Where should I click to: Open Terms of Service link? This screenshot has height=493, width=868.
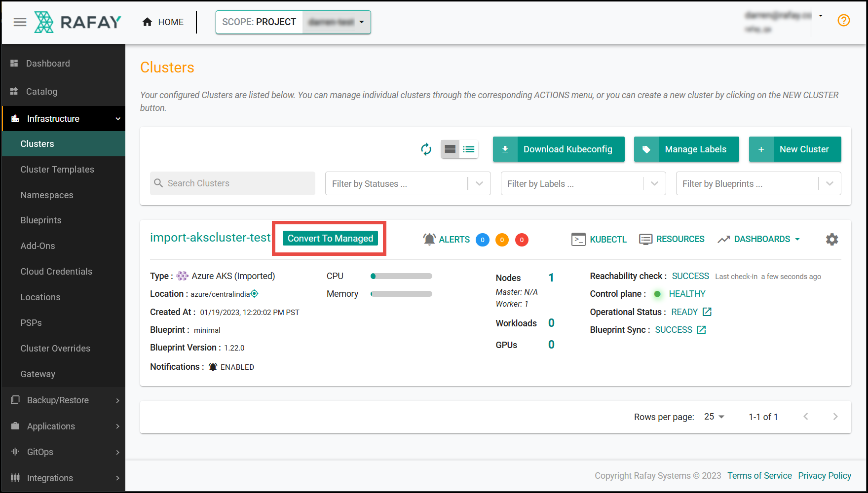tap(759, 476)
